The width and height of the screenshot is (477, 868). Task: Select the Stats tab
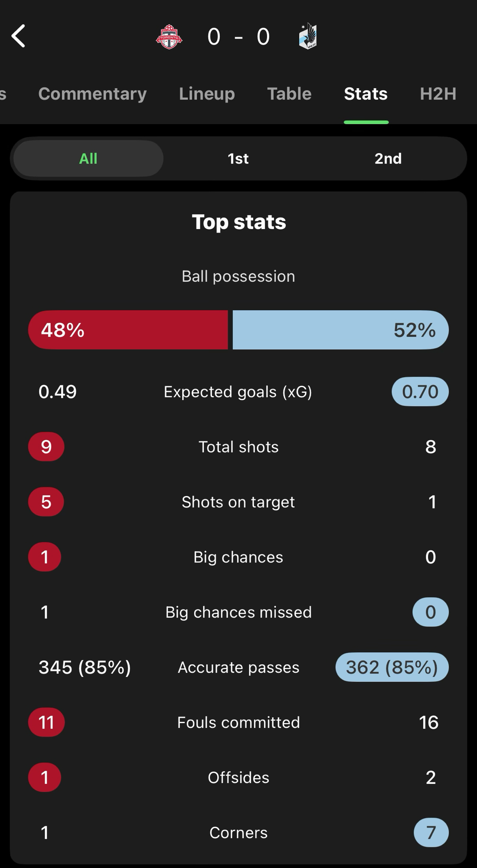coord(366,94)
